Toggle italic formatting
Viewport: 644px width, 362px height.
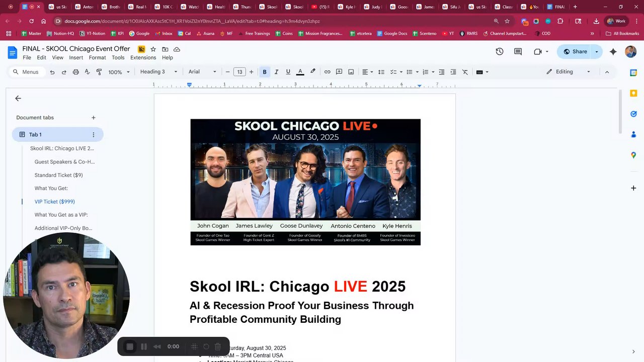pos(276,72)
